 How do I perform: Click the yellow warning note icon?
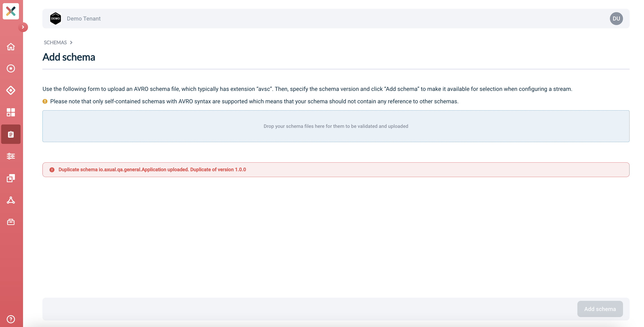pos(45,101)
